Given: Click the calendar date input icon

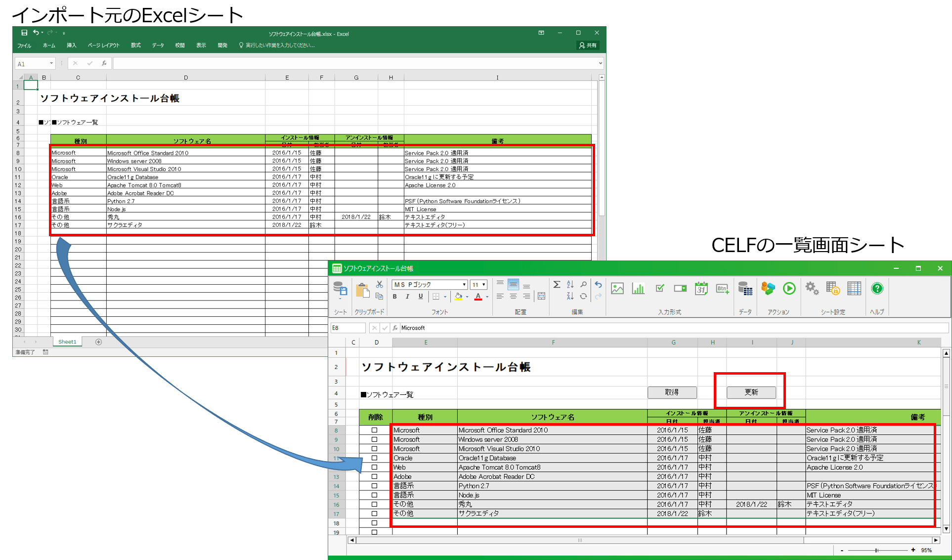Looking at the screenshot, I should [701, 289].
